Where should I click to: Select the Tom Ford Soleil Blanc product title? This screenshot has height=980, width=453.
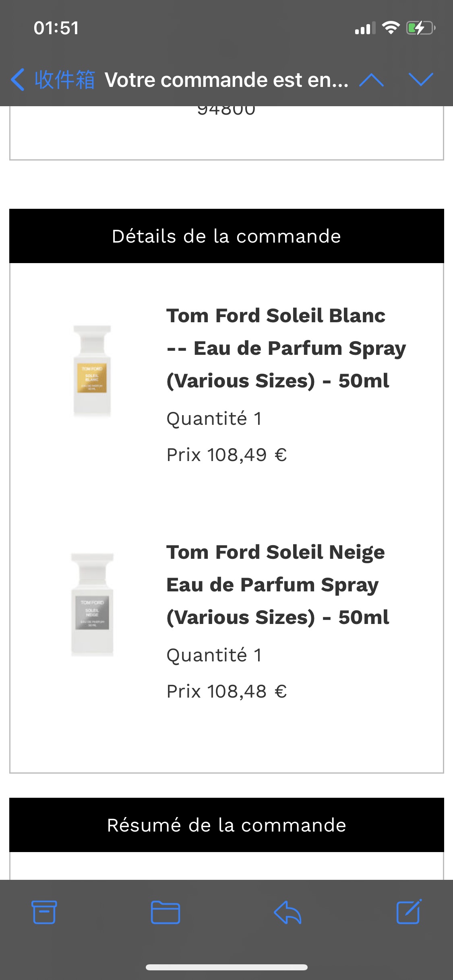pyautogui.click(x=286, y=348)
